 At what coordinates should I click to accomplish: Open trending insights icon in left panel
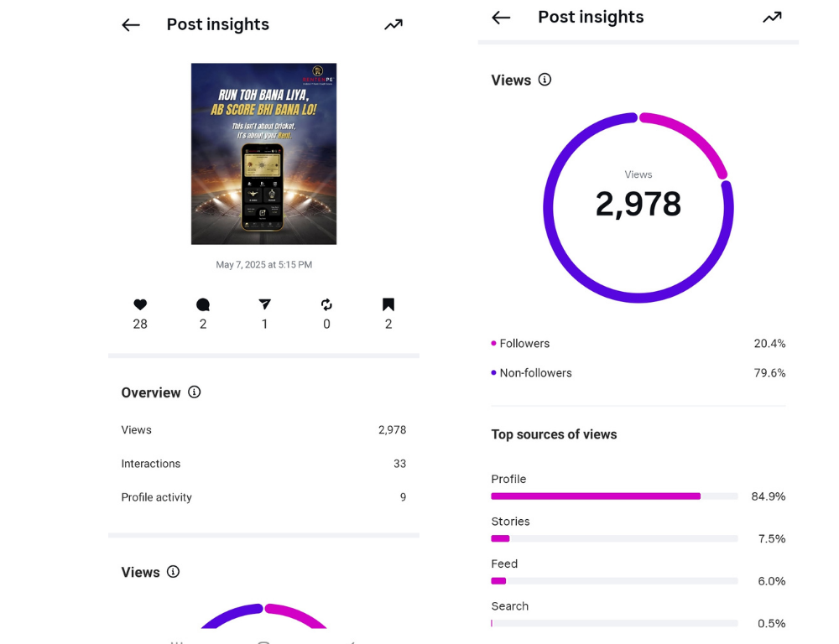[393, 24]
